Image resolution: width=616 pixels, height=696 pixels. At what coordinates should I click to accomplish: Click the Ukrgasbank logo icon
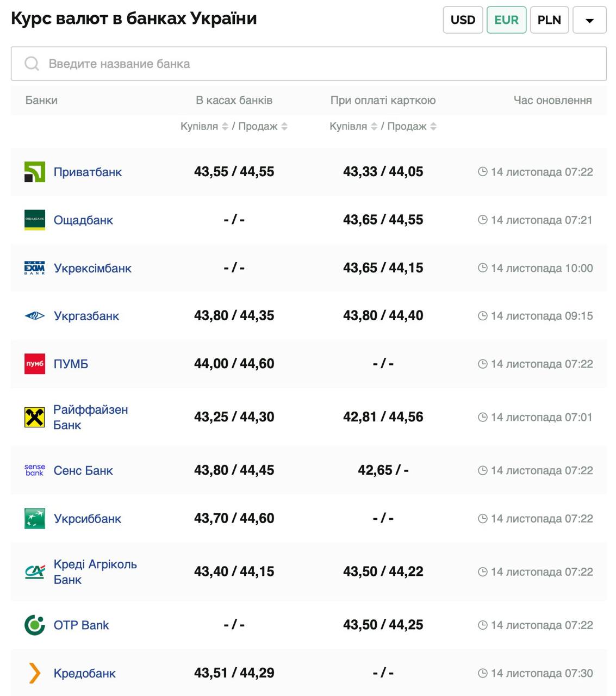click(x=35, y=316)
